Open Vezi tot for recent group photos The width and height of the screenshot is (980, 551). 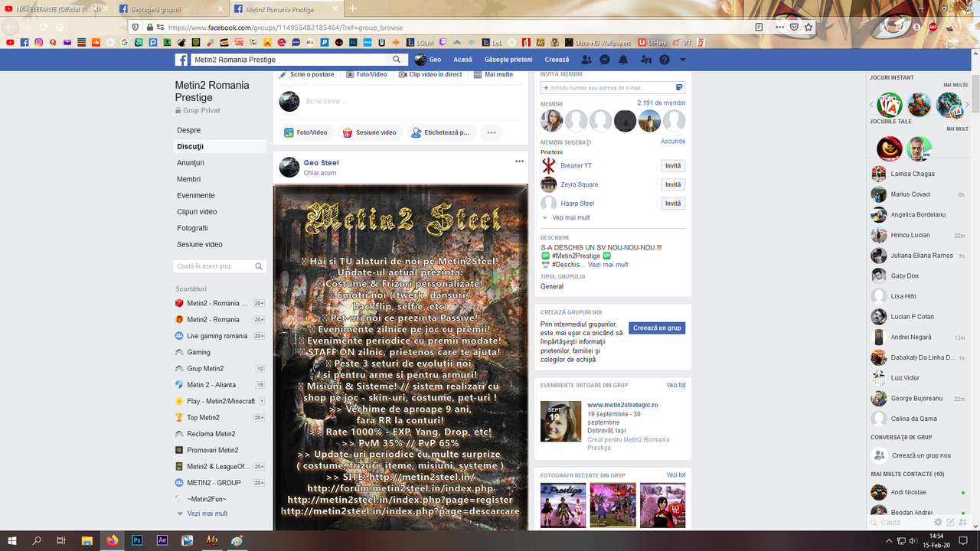[676, 475]
